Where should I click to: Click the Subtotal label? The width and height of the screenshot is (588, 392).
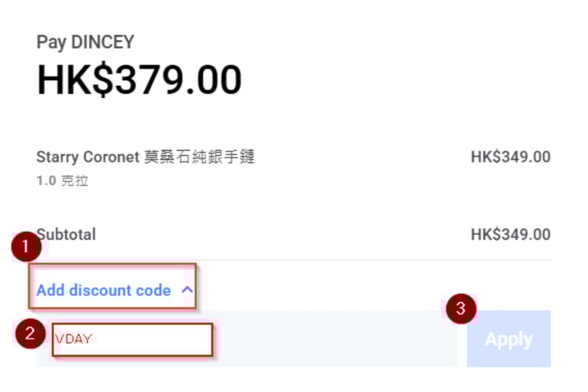coord(67,234)
